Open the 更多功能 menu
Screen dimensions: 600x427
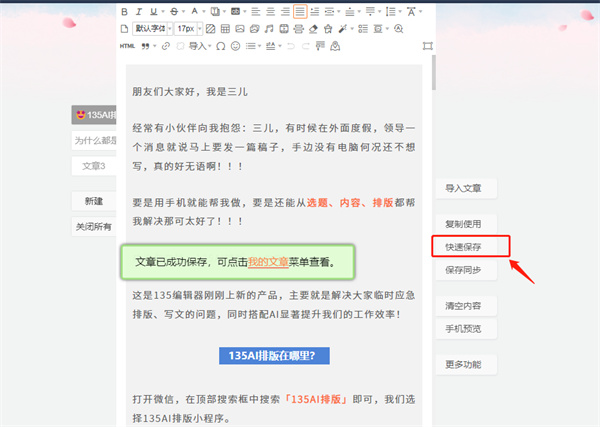click(x=466, y=364)
